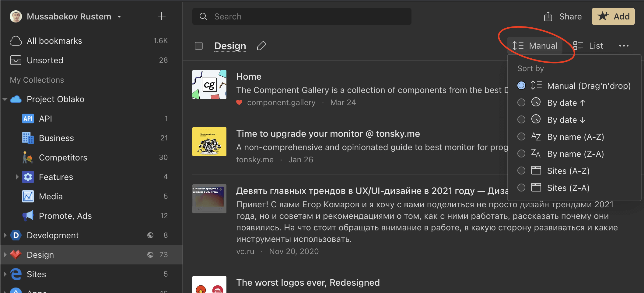Click the Sites (Z-A) window icon

click(536, 187)
